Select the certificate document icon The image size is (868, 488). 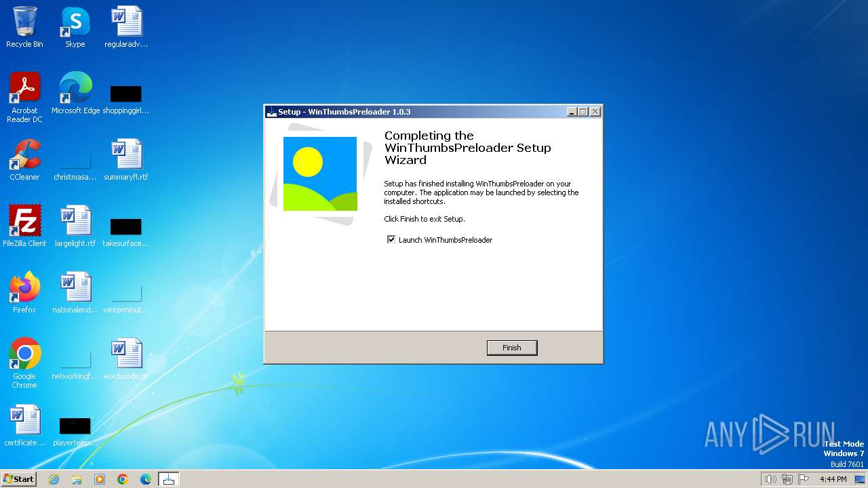tap(24, 426)
